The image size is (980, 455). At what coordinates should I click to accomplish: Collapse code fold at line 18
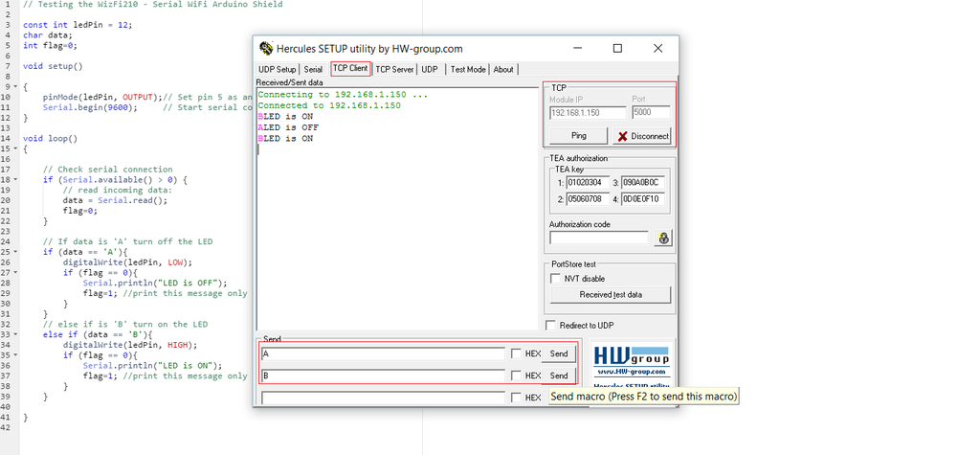[15, 180]
